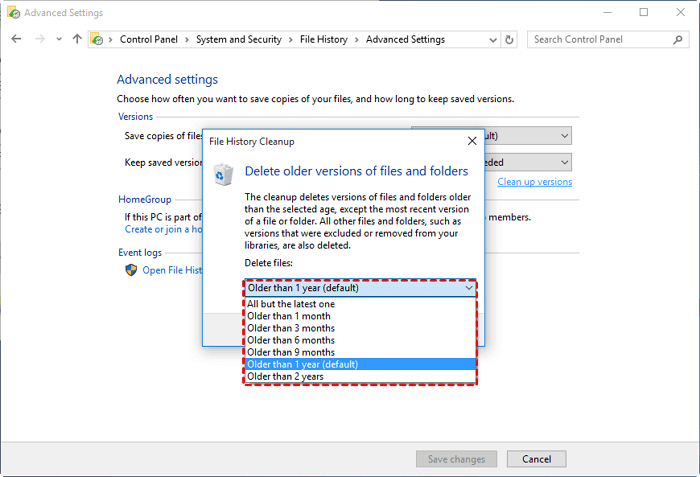This screenshot has height=477, width=700.
Task: Open 'Create or join a homegroup' link
Action: pyautogui.click(x=160, y=229)
